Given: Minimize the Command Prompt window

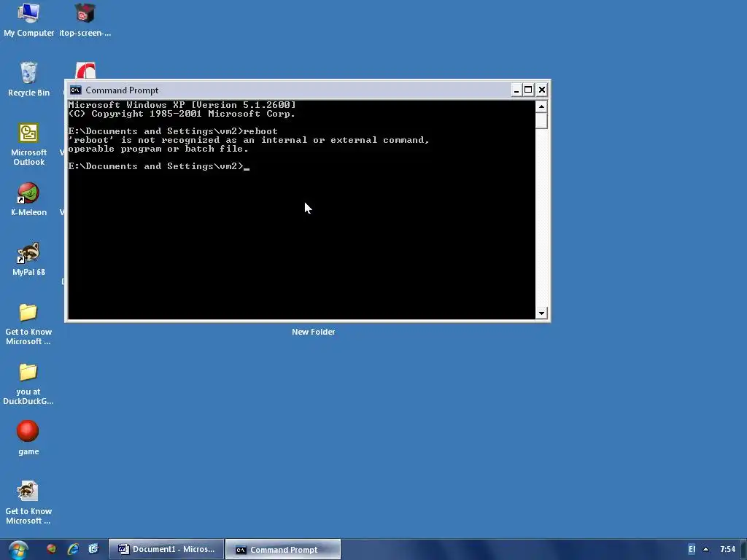Looking at the screenshot, I should tap(516, 90).
